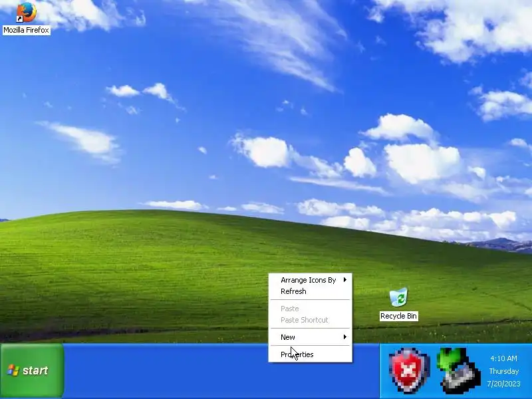Click the red security shield tray icon
The image size is (532, 399).
409,370
